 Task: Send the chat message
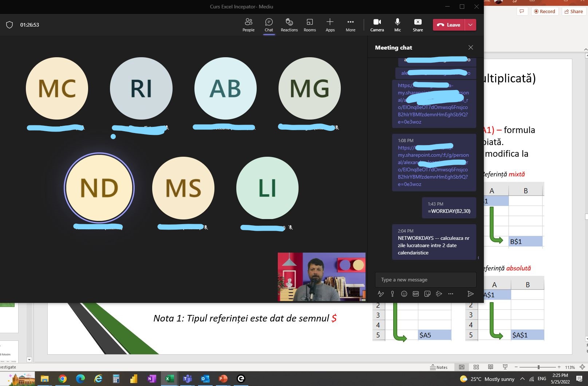pos(470,294)
